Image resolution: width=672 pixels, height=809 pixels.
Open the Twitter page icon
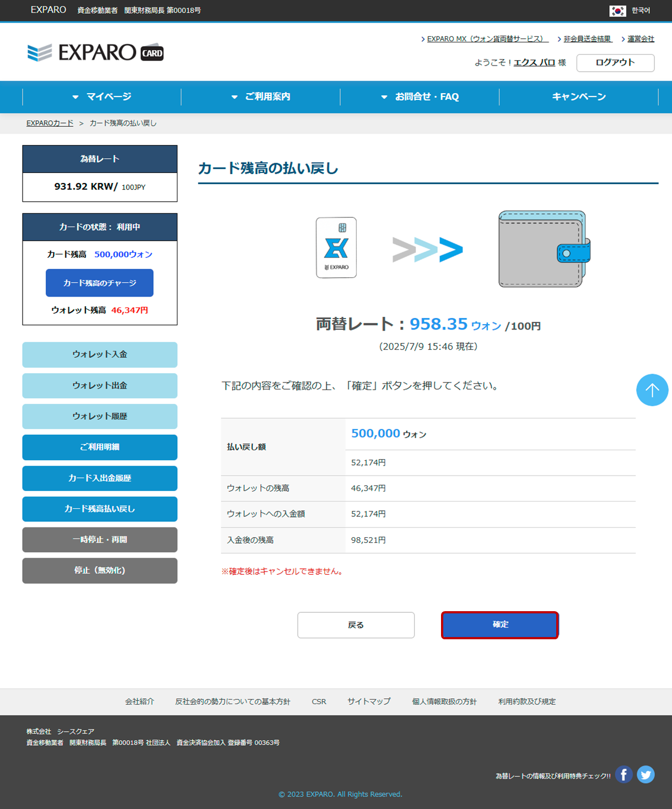click(646, 774)
